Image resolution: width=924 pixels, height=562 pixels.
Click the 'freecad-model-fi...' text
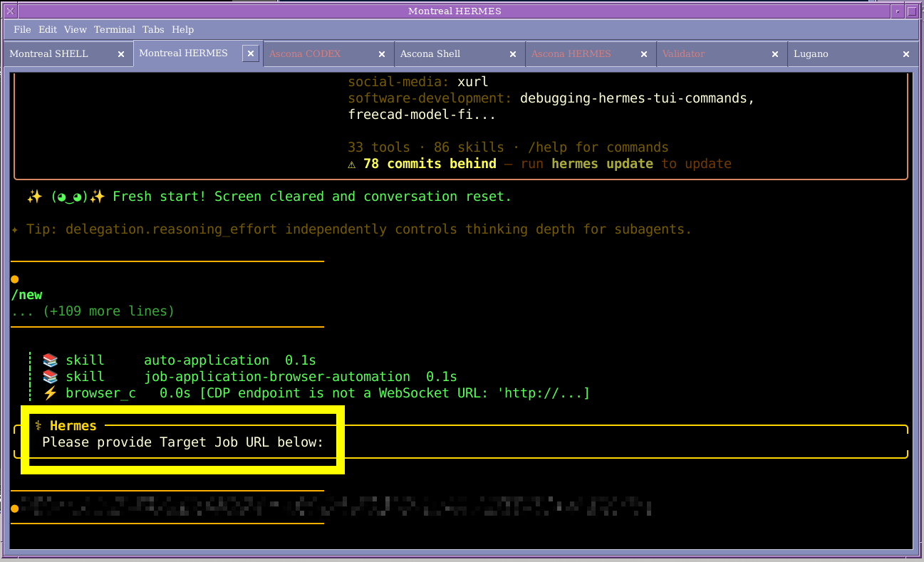point(422,115)
